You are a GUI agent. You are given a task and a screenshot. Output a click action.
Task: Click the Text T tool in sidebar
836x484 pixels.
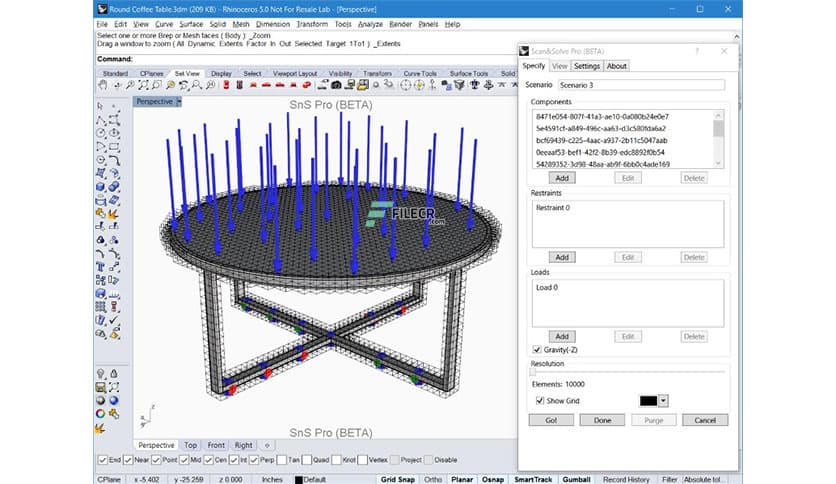(x=101, y=267)
